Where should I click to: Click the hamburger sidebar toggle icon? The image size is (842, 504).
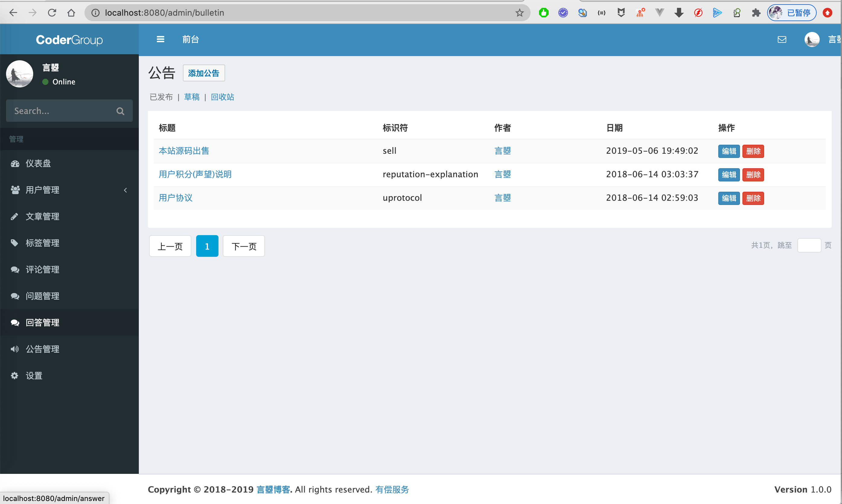click(x=161, y=39)
